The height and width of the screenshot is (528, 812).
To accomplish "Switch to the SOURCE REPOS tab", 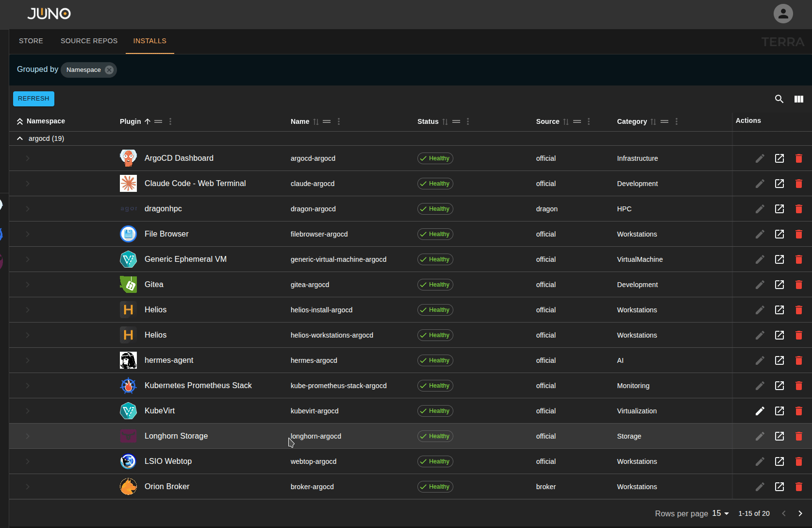I will point(89,41).
